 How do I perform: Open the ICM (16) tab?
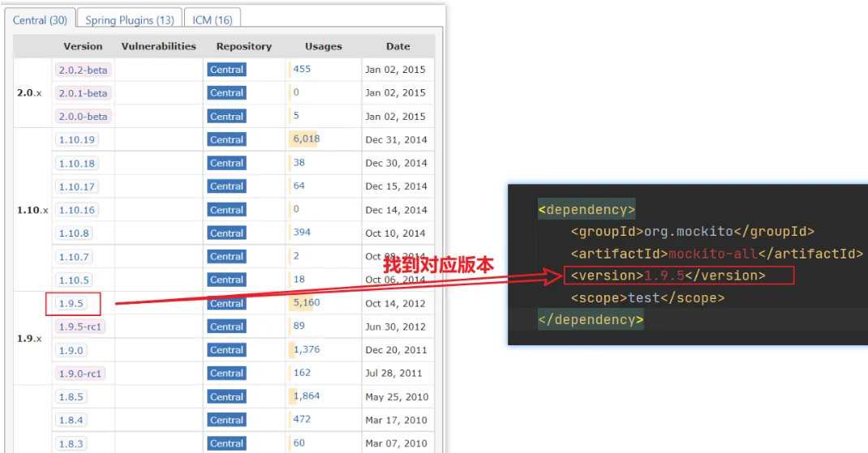(x=212, y=20)
